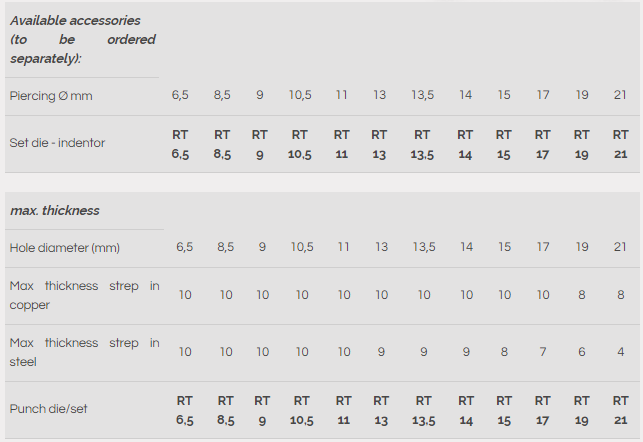Screen dimensions: 643x442
Task: Click the 'max. thickness' section heading
Action: (55, 211)
